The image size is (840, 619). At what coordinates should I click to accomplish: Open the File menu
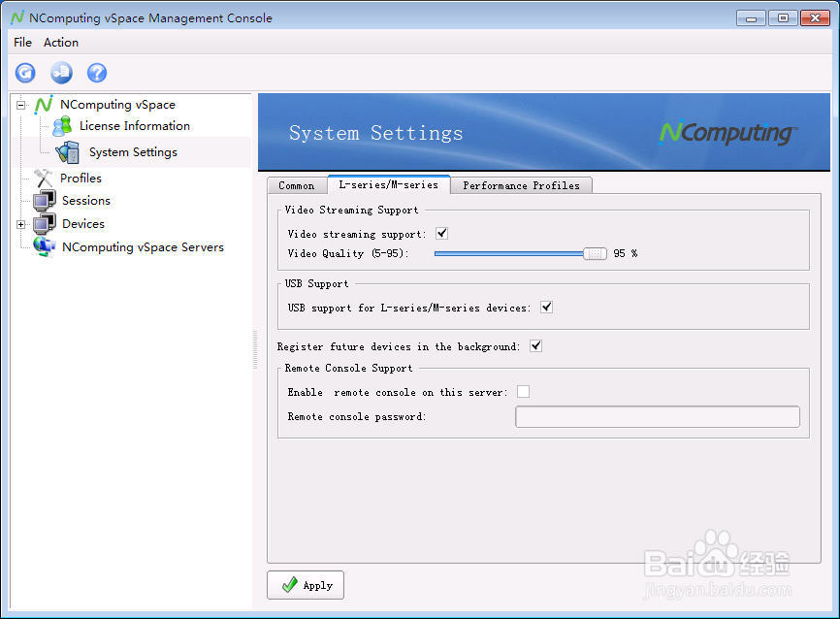pos(22,43)
